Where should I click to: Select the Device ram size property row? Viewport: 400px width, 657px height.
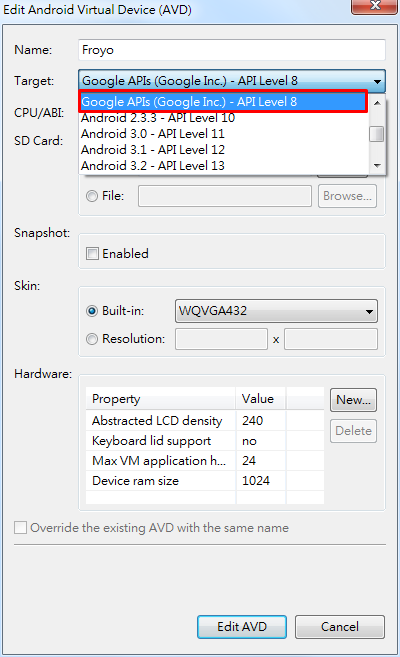point(205,481)
